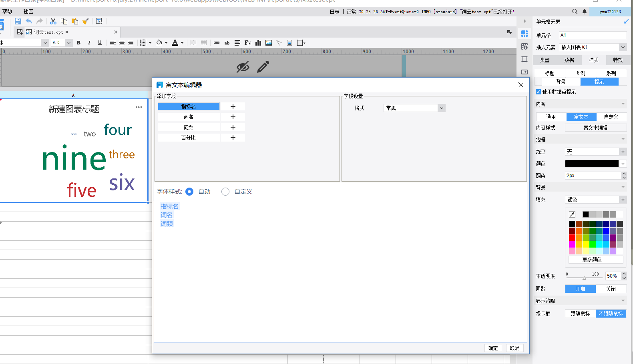This screenshot has height=364, width=633.
Task: Cancel the rich text editor with 取消
Action: click(515, 348)
